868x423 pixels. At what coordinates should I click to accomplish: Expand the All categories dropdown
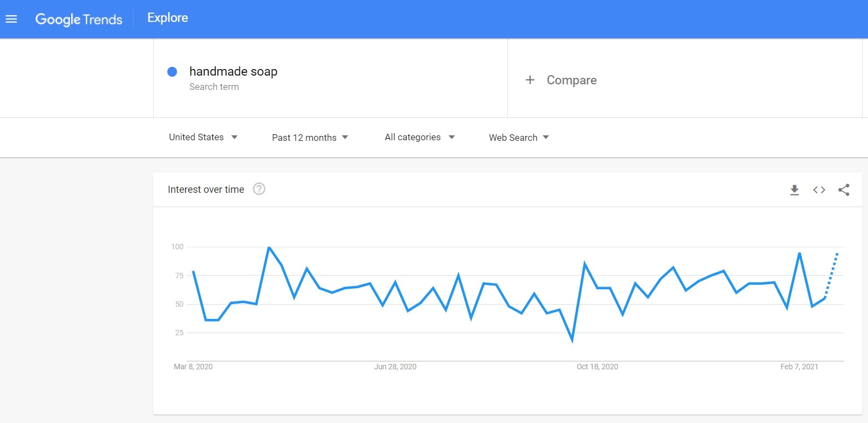coord(419,137)
